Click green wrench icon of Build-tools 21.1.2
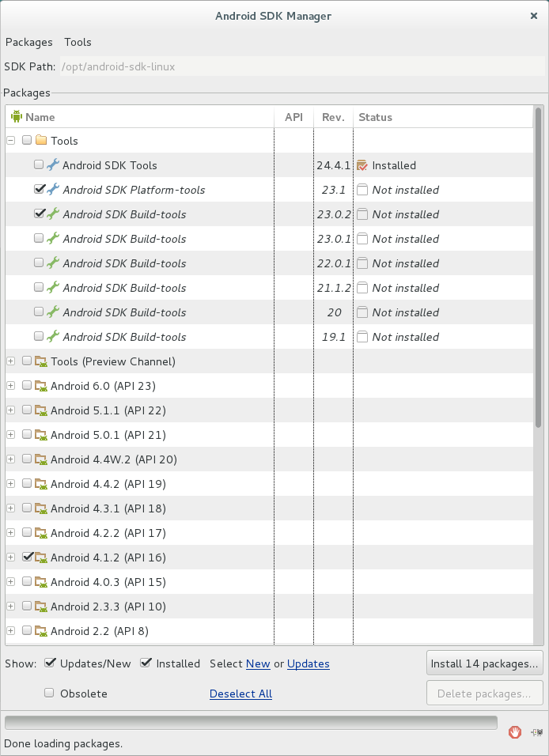This screenshot has height=756, width=549. (x=53, y=288)
